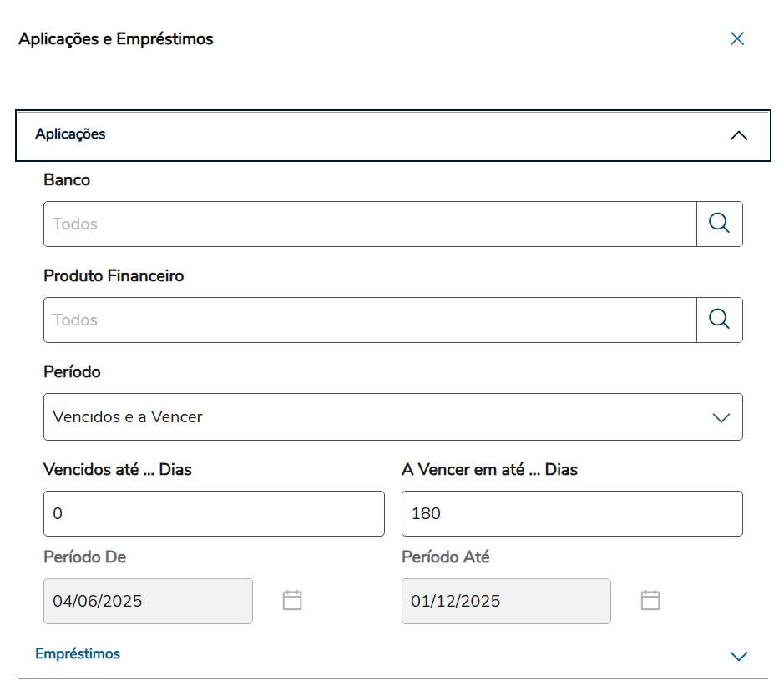The width and height of the screenshot is (784, 691).
Task: Click the Produto Financeiro magnifier icon
Action: pyautogui.click(x=719, y=320)
